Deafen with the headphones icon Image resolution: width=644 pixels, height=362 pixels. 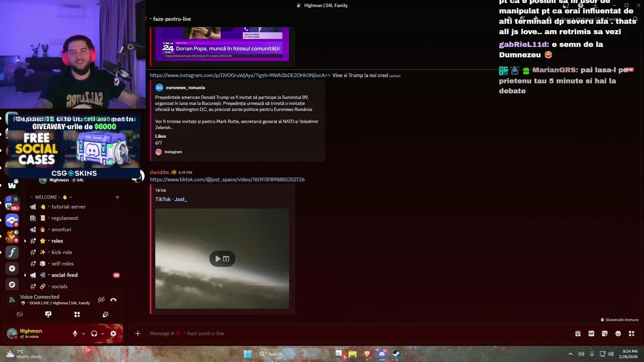tap(94, 333)
